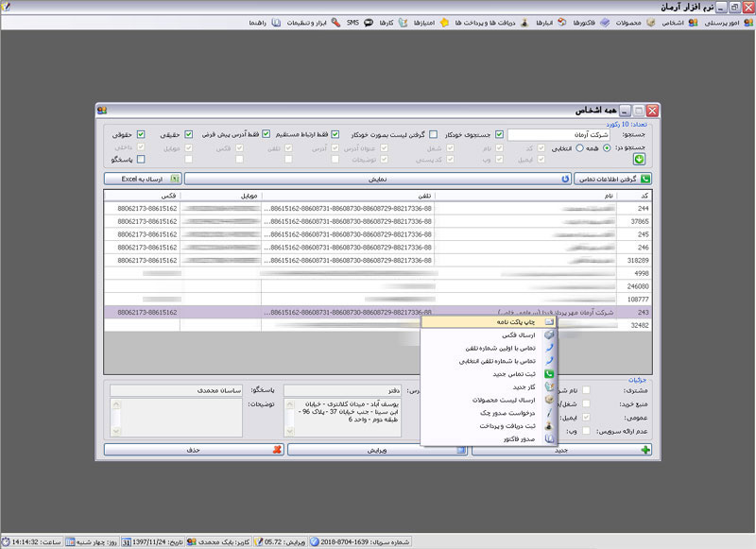Toggle the جستجوی خودکار checkbox
The width and height of the screenshot is (756, 549).
click(500, 134)
